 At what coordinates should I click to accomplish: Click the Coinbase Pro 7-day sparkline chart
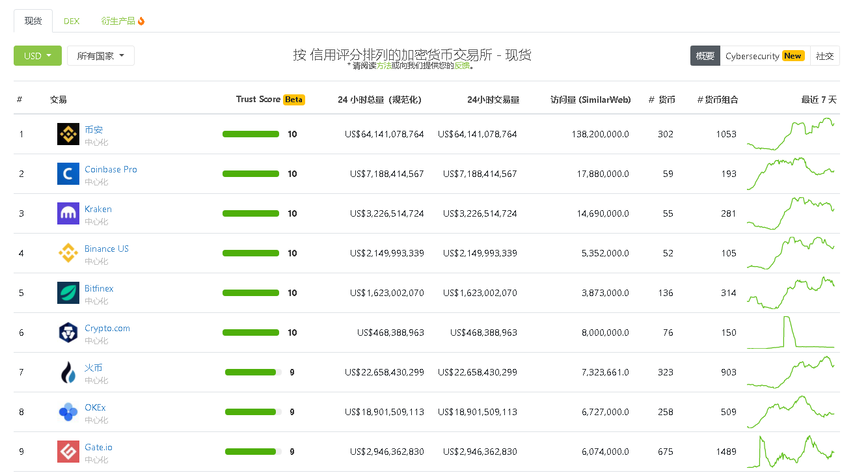(x=791, y=174)
